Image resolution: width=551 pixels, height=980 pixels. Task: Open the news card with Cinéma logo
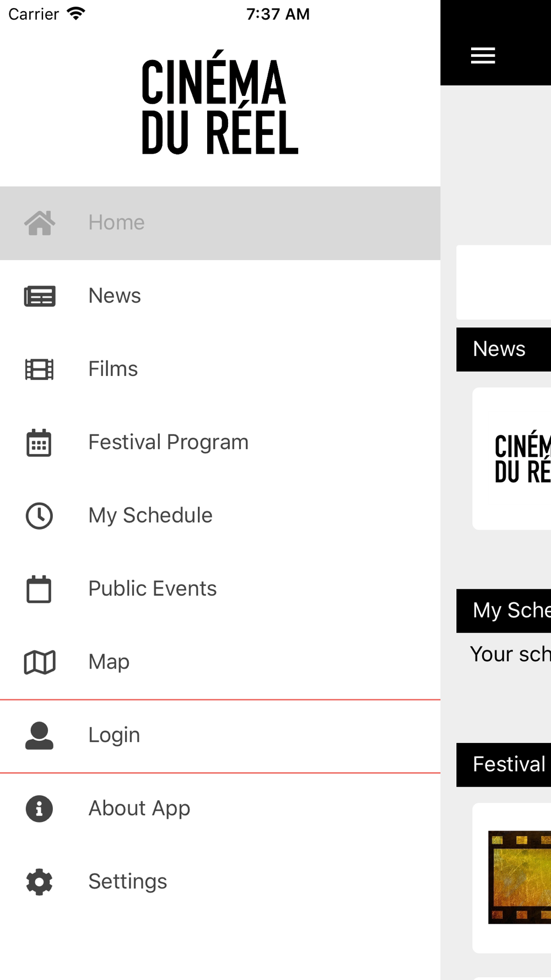pyautogui.click(x=512, y=459)
